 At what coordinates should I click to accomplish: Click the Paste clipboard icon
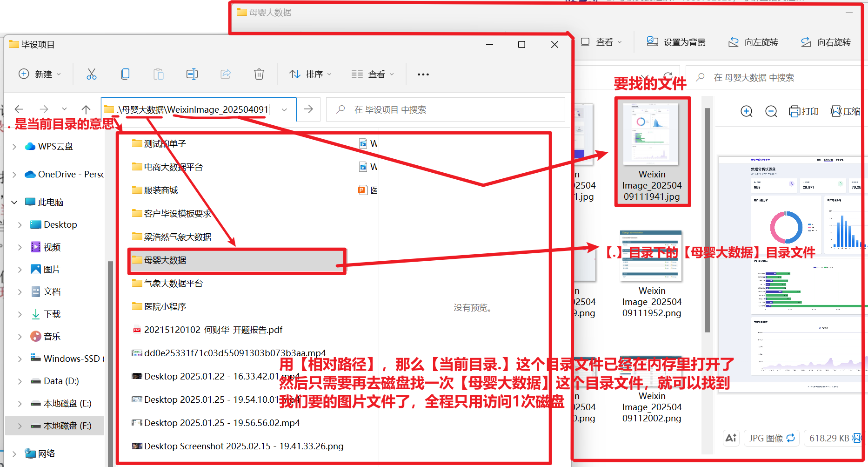[159, 74]
